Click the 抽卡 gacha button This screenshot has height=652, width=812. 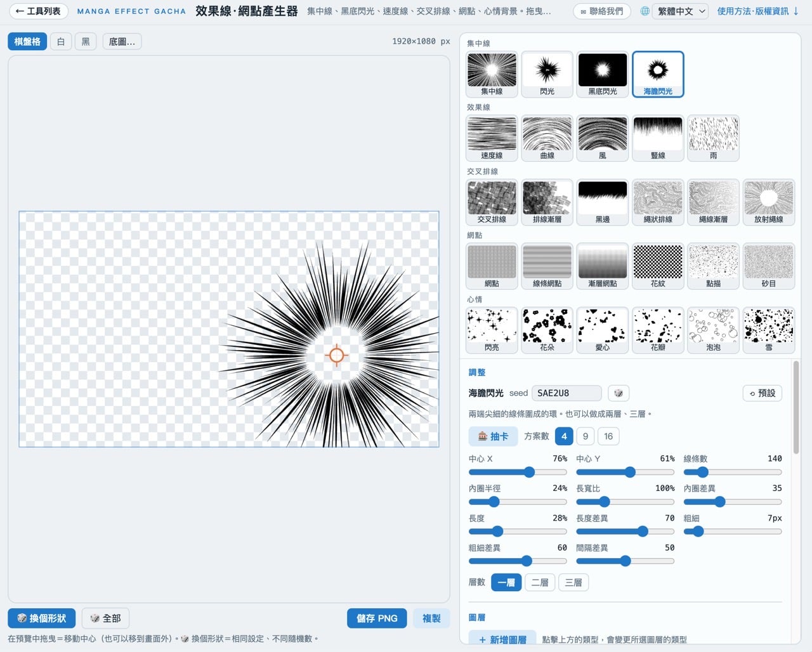pos(493,436)
